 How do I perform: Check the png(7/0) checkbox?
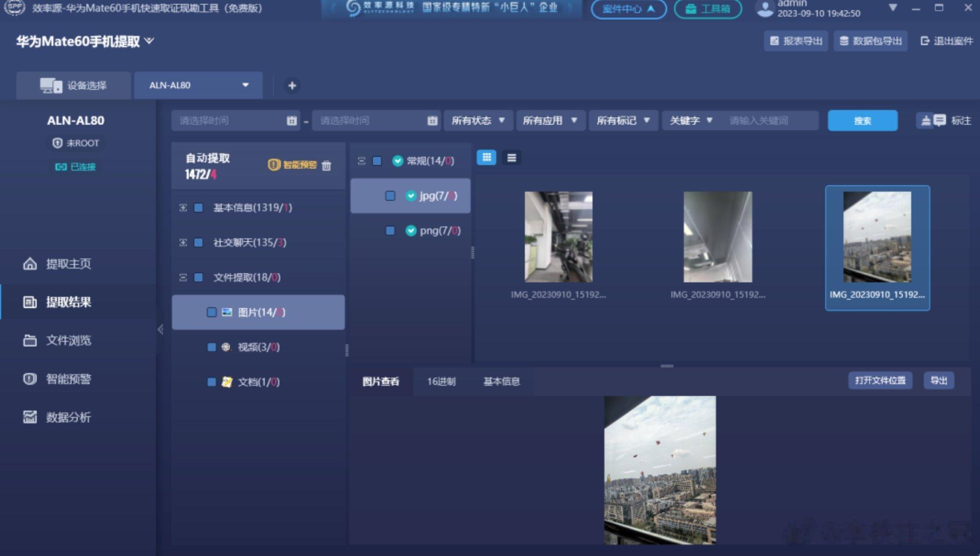coord(390,230)
